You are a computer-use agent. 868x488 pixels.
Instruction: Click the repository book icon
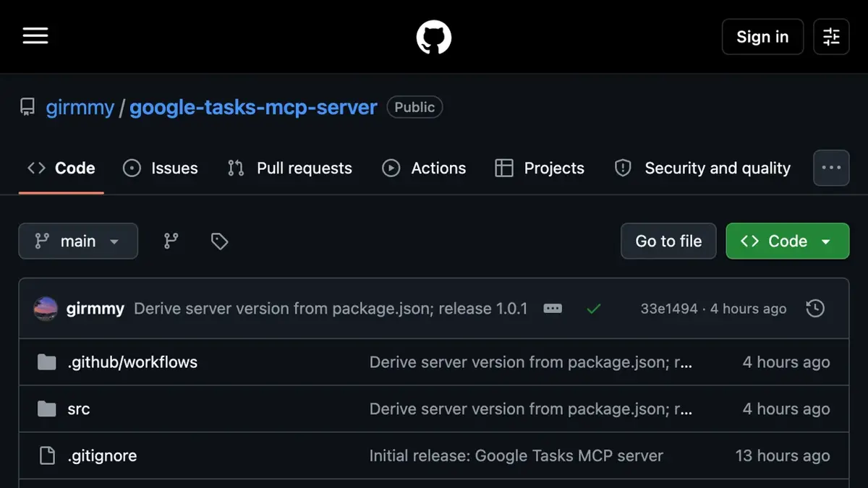pos(27,108)
